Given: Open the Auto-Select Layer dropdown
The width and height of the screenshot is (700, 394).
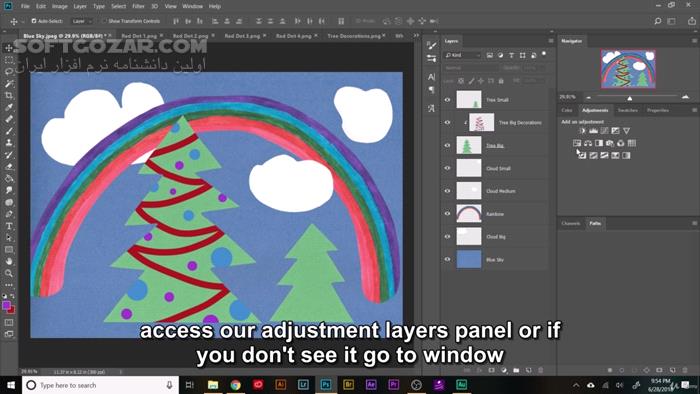Looking at the screenshot, I should coord(82,21).
